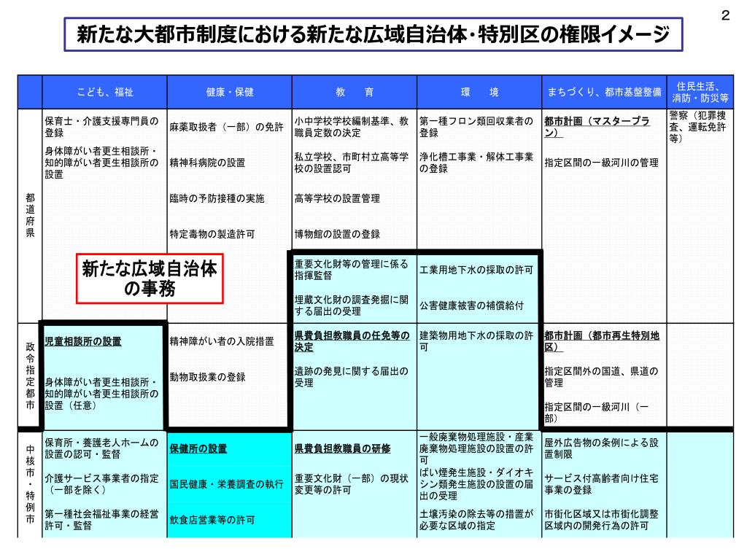Click 特定毒物の製造許可 text
Screen dimensions: 747x560
coord(212,234)
